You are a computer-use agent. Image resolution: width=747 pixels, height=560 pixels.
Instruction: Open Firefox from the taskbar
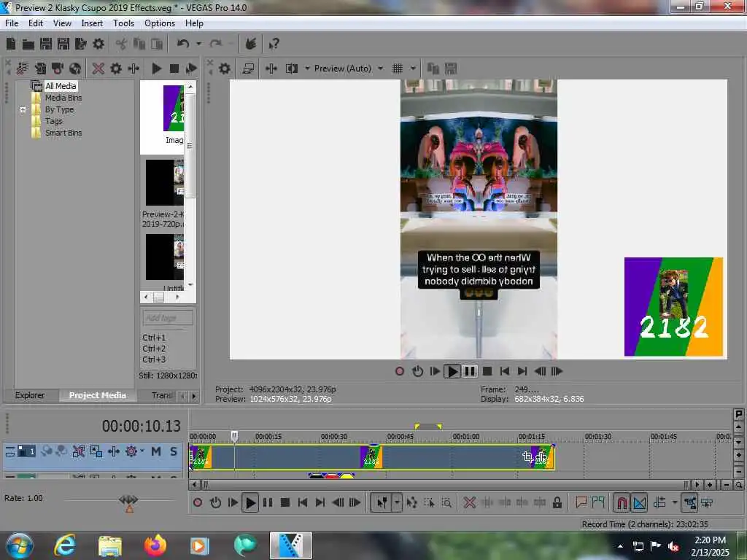(155, 545)
